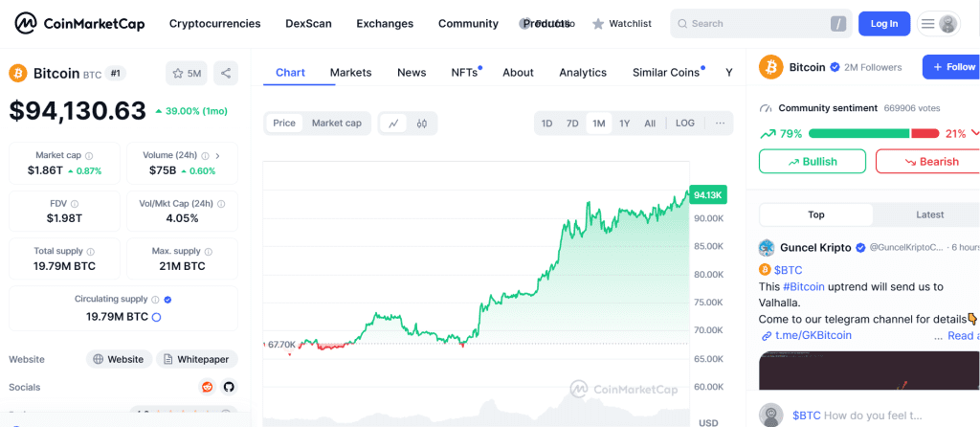Screen dimensions: 980x427
Task: Click the Vol/Mkt Cap (24h) info icon
Action: point(221,204)
